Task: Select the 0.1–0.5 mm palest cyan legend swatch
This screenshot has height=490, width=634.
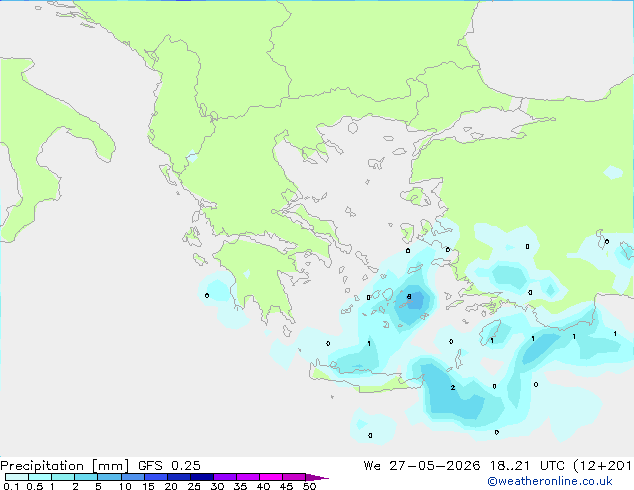Action: 17,477
